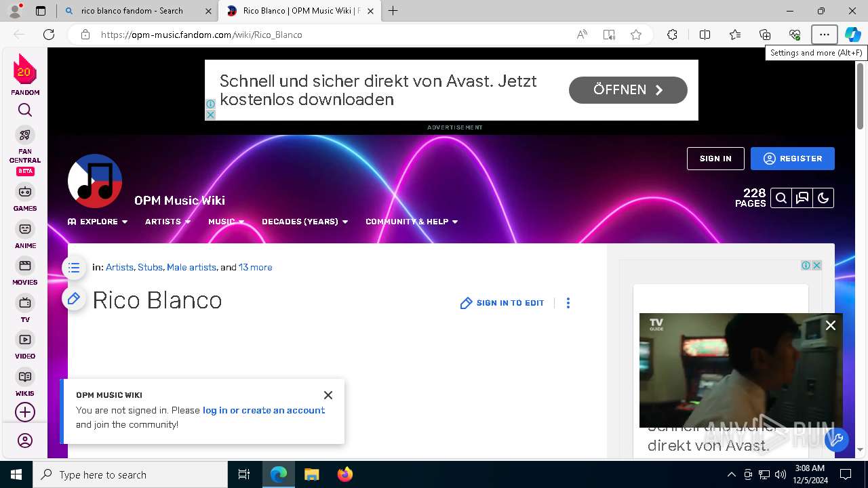The width and height of the screenshot is (868, 488).
Task: Open the Anime section in sidebar
Action: (x=25, y=235)
